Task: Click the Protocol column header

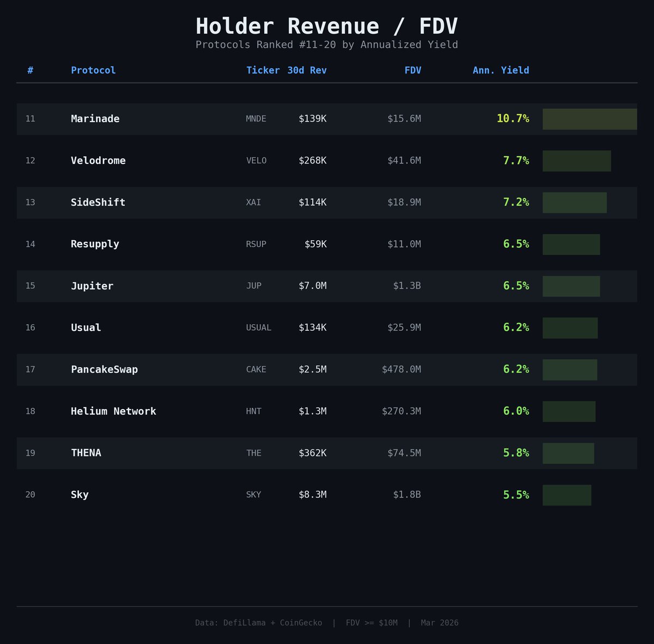Action: [93, 70]
